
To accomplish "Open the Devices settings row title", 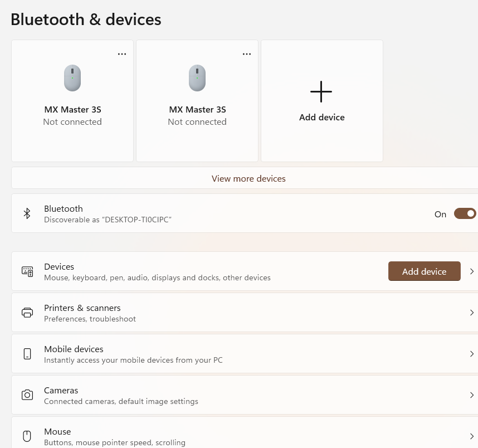I will coord(59,266).
